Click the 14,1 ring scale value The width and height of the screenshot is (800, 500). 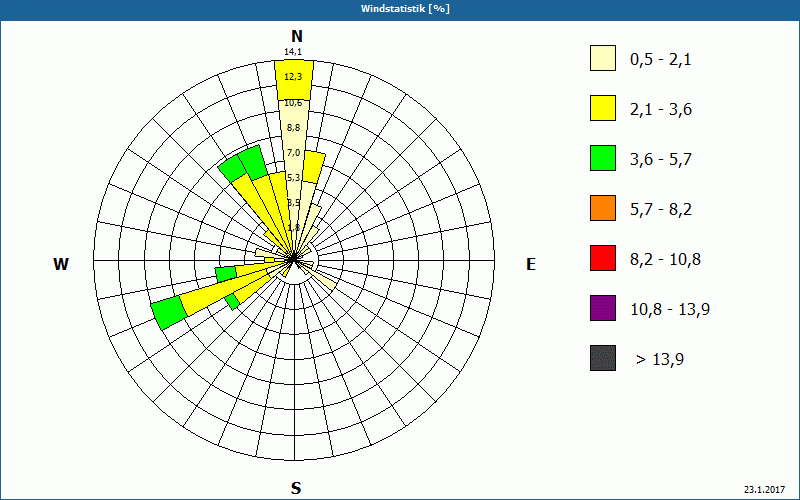293,52
